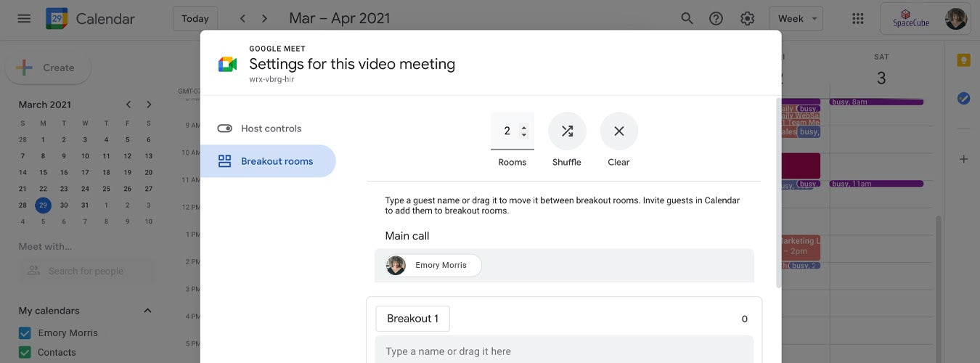The height and width of the screenshot is (363, 980).
Task: Click the Create button
Action: (x=48, y=68)
